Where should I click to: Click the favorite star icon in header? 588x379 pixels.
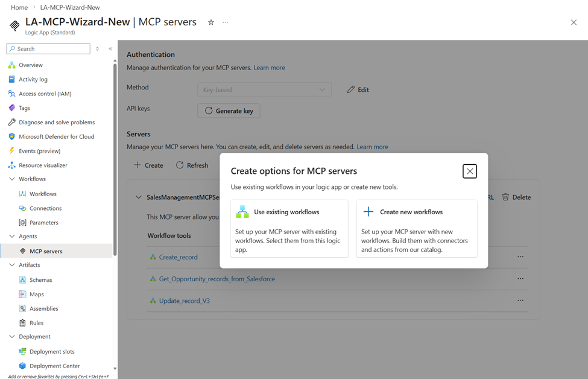point(210,22)
